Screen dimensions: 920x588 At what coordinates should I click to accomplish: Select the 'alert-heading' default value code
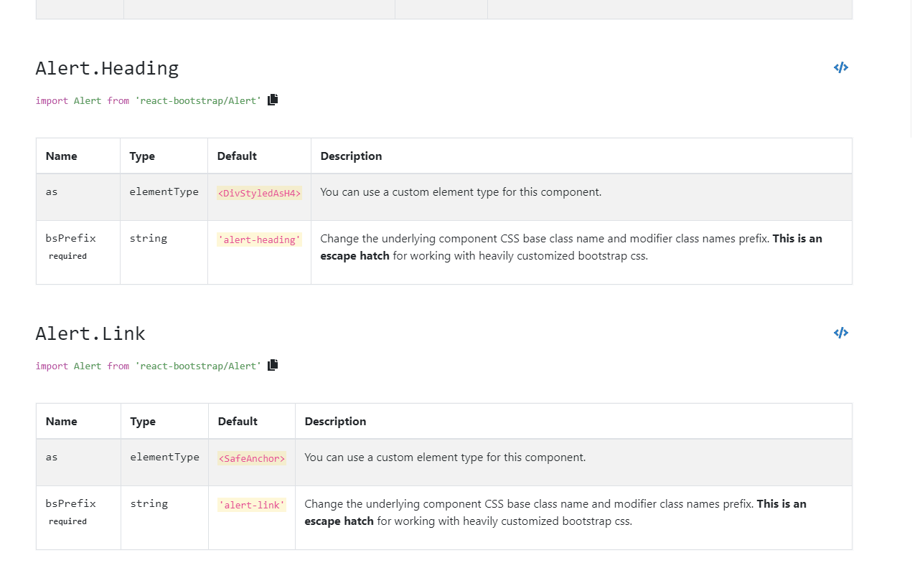pos(259,240)
